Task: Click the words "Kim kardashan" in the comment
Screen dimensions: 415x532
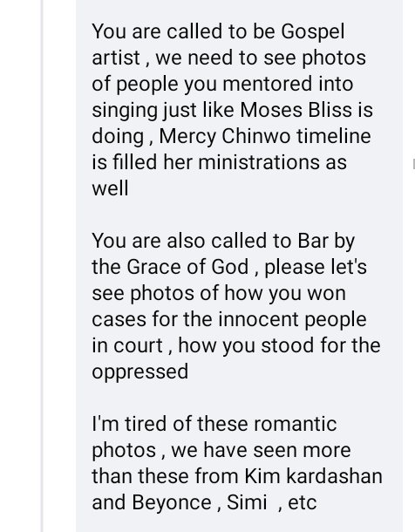Action: click(x=313, y=475)
